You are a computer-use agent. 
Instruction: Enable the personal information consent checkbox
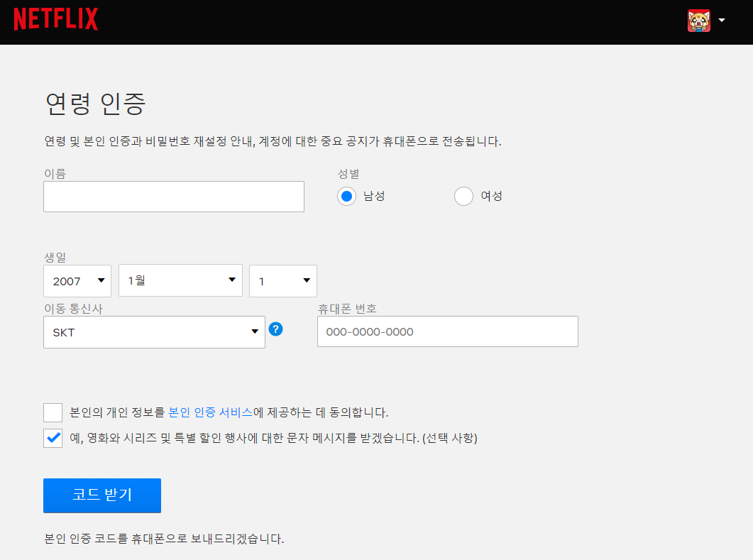click(x=53, y=412)
